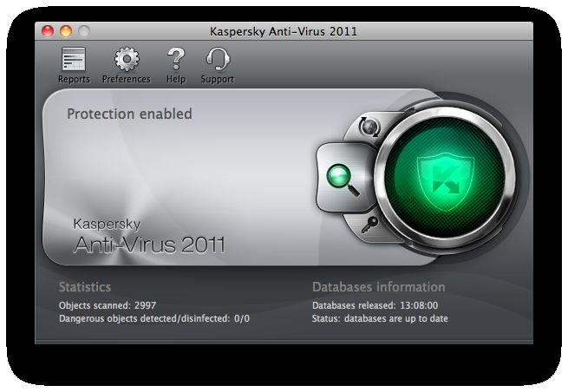Click Objects scanned: 2997 text
This screenshot has height=392, width=568.
(x=108, y=305)
